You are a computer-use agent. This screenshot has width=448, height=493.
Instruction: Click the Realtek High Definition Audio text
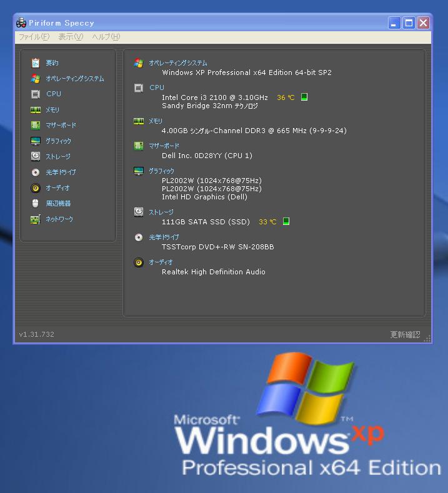(214, 272)
